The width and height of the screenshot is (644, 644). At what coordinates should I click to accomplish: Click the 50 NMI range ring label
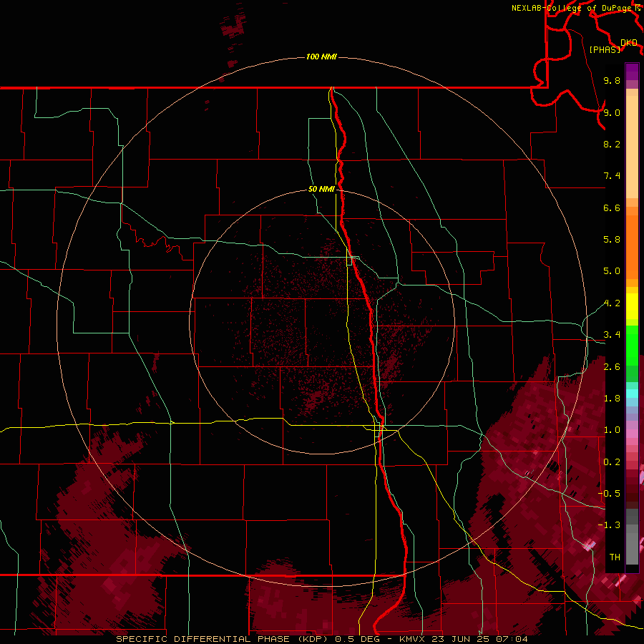(x=321, y=189)
